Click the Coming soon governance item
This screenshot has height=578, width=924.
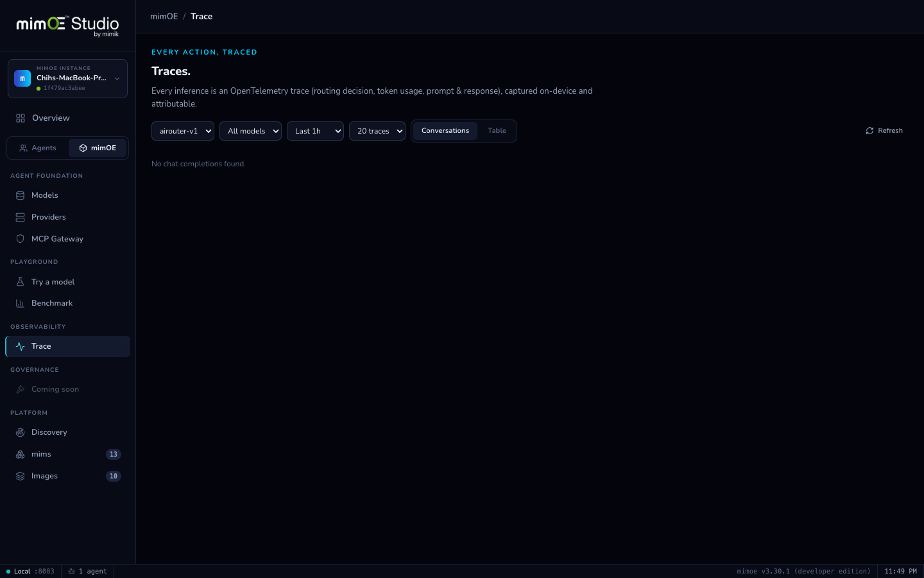[67, 389]
